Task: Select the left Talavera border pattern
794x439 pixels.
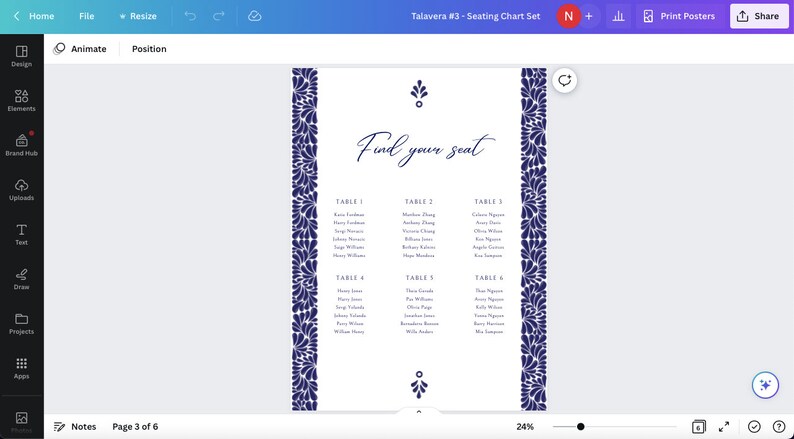Action: pyautogui.click(x=304, y=239)
